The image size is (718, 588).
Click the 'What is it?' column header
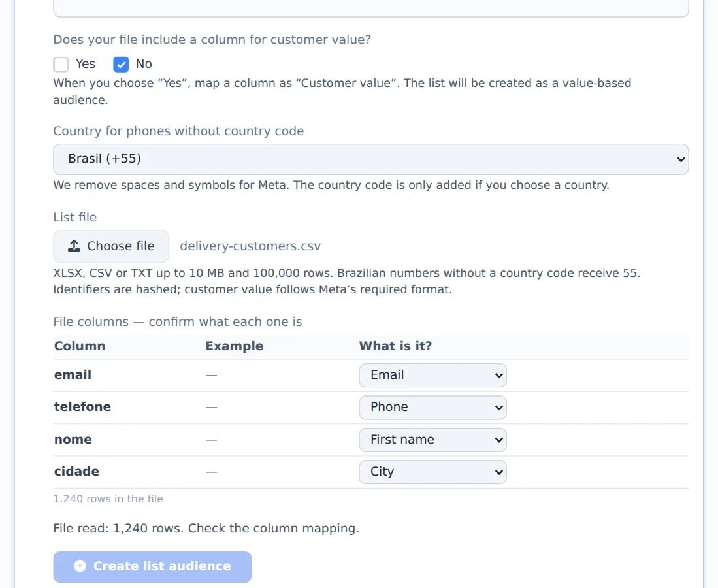[x=395, y=346]
